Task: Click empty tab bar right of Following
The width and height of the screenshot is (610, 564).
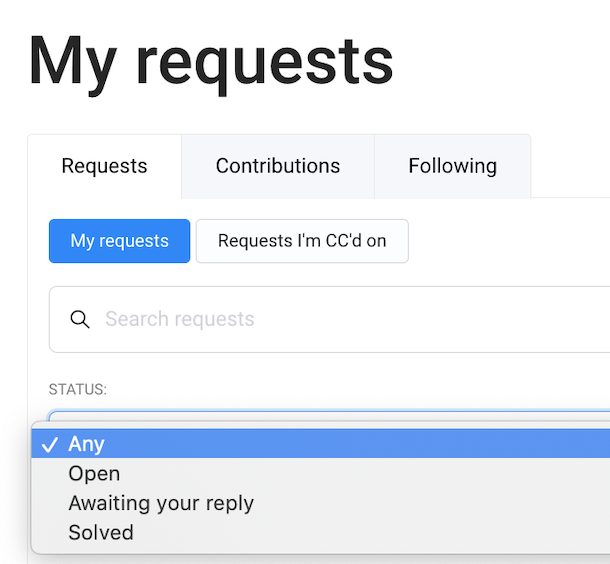Action: (x=570, y=166)
